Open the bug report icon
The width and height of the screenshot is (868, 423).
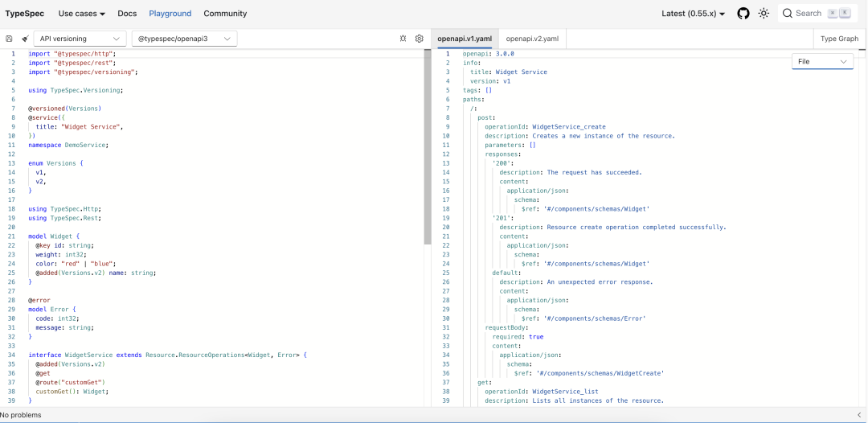tap(403, 39)
